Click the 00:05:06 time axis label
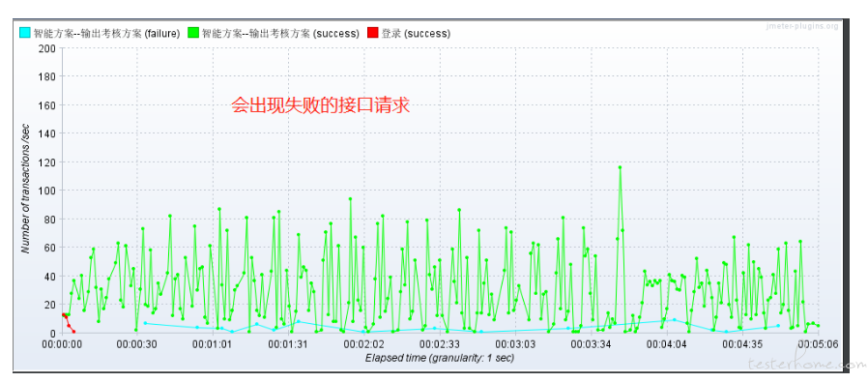Image resolution: width=868 pixels, height=382 pixels. [818, 344]
